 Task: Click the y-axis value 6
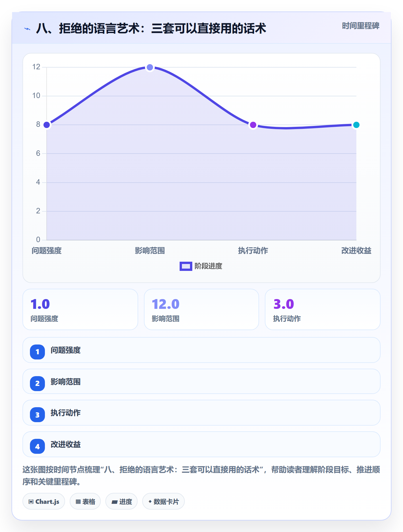(x=38, y=153)
